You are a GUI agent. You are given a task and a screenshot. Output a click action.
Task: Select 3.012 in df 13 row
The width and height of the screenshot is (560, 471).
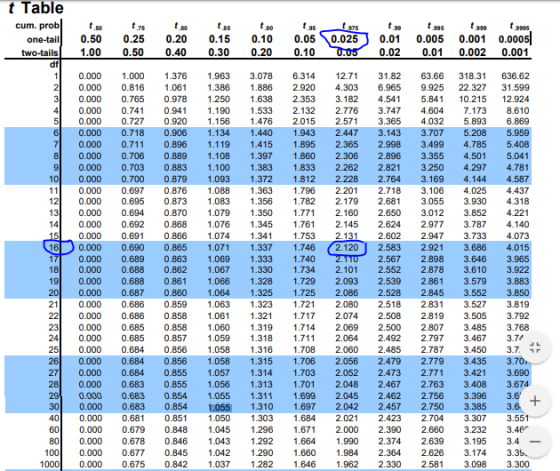pos(432,213)
